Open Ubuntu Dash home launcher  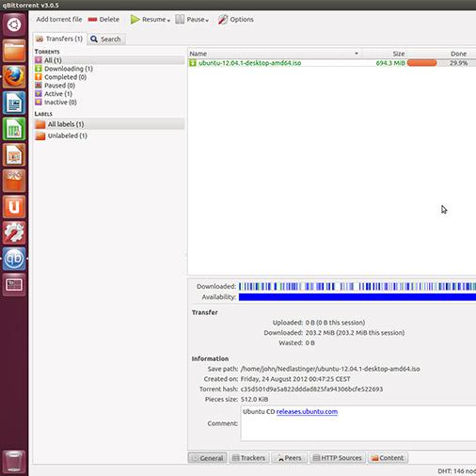14,24
